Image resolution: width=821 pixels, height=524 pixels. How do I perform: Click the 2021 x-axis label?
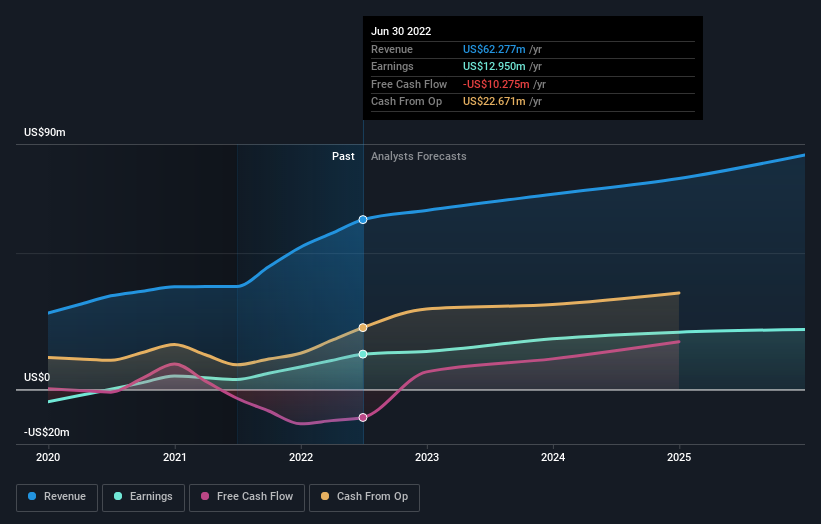point(174,458)
